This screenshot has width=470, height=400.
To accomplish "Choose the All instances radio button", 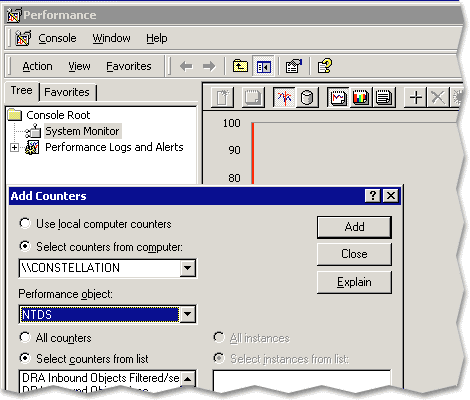I will (219, 337).
